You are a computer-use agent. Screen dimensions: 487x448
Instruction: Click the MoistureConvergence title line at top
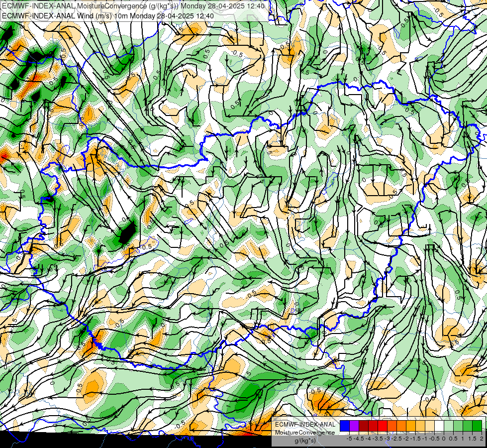[x=133, y=6]
